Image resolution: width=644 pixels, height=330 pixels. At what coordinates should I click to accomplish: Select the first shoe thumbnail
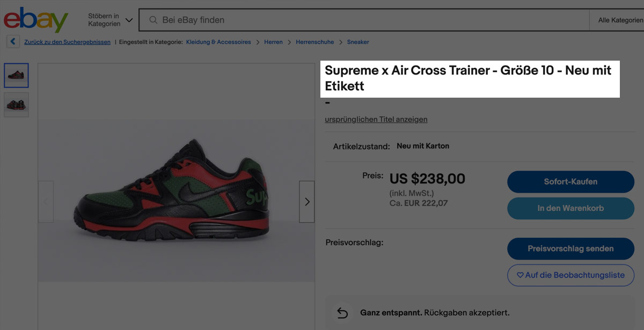[17, 76]
